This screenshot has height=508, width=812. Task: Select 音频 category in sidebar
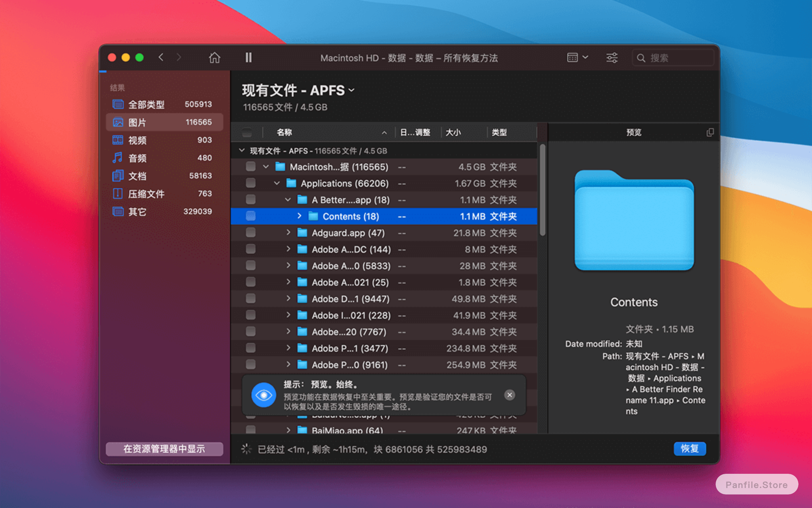pyautogui.click(x=164, y=158)
